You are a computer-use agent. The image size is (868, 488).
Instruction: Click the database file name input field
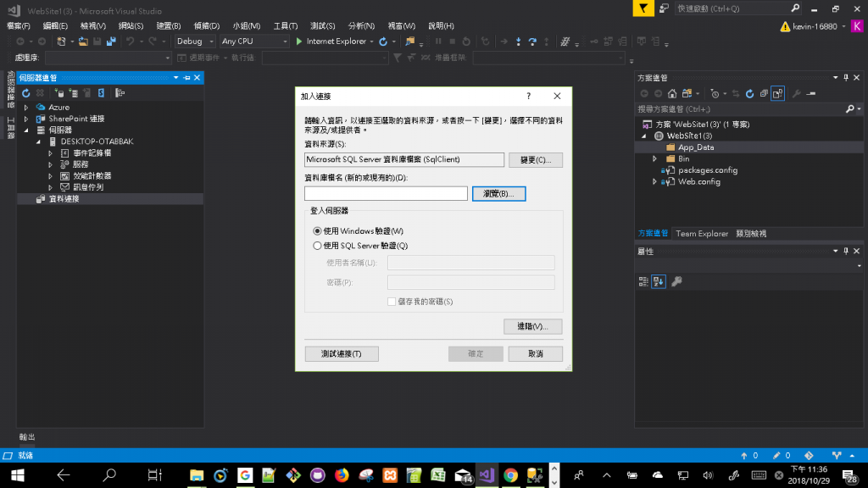point(386,193)
